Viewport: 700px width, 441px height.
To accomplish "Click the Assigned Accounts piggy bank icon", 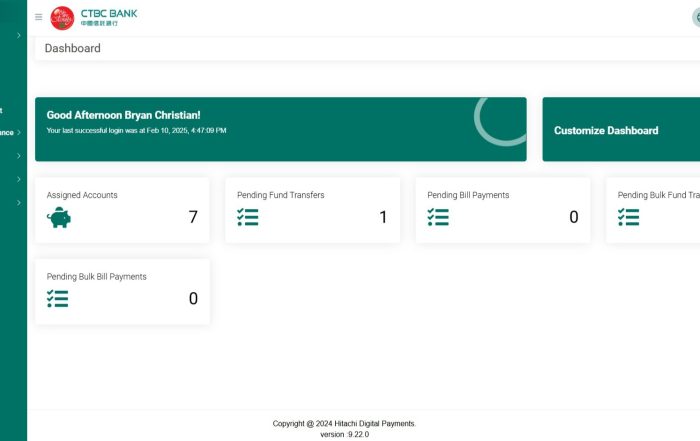I will [58, 217].
